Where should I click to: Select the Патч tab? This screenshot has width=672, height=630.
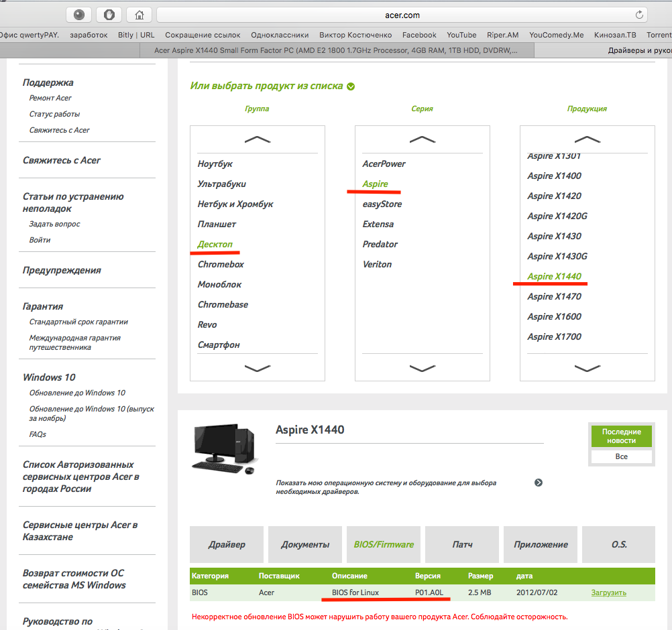[462, 544]
